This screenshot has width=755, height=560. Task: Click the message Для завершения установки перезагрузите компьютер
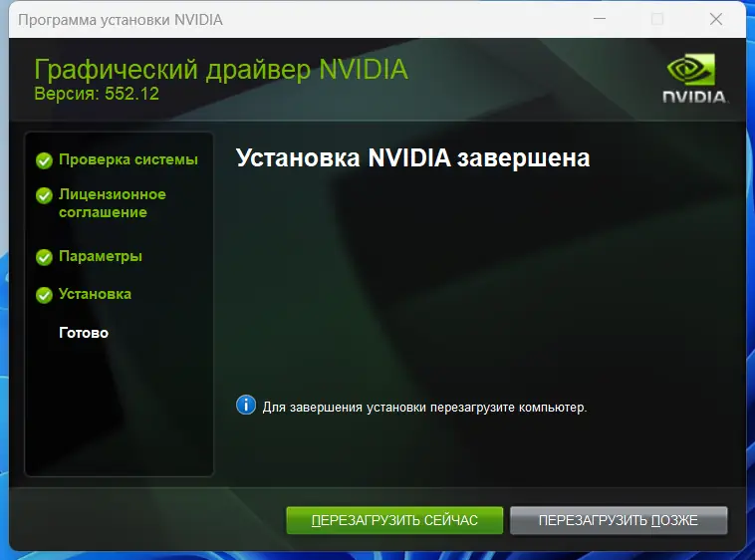[x=424, y=408]
